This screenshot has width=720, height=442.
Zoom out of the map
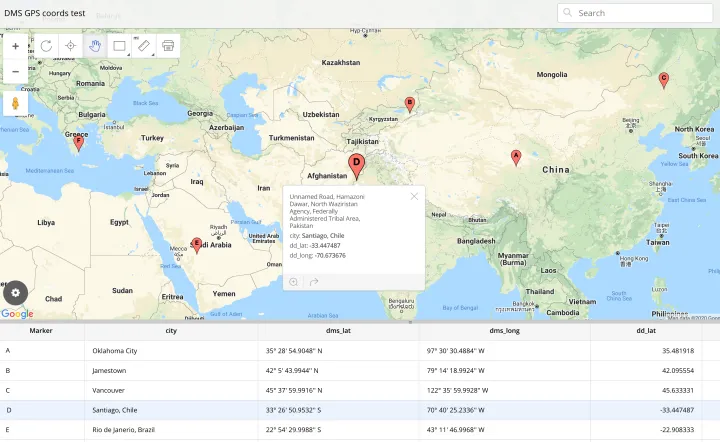coord(16,72)
